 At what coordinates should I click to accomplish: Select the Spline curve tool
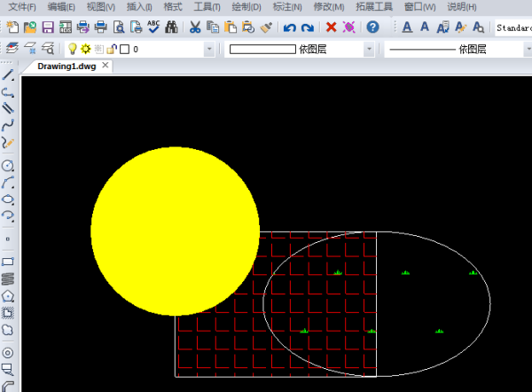(8, 125)
